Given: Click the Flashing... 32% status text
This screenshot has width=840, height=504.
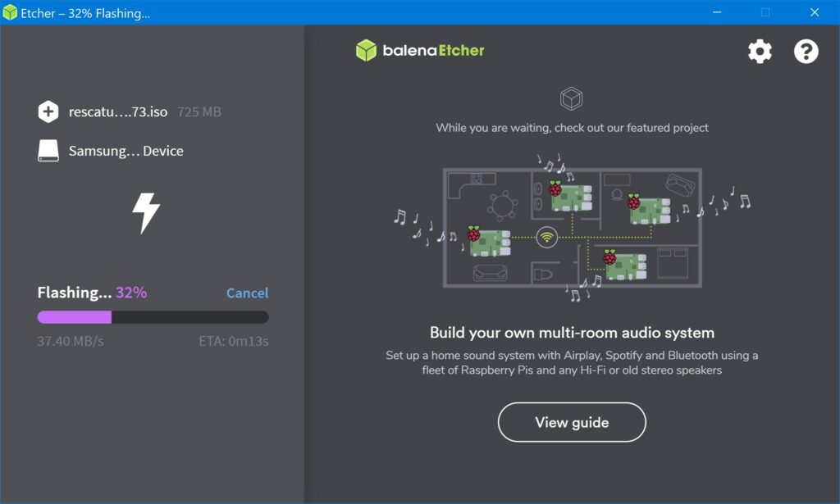Looking at the screenshot, I should [x=92, y=293].
